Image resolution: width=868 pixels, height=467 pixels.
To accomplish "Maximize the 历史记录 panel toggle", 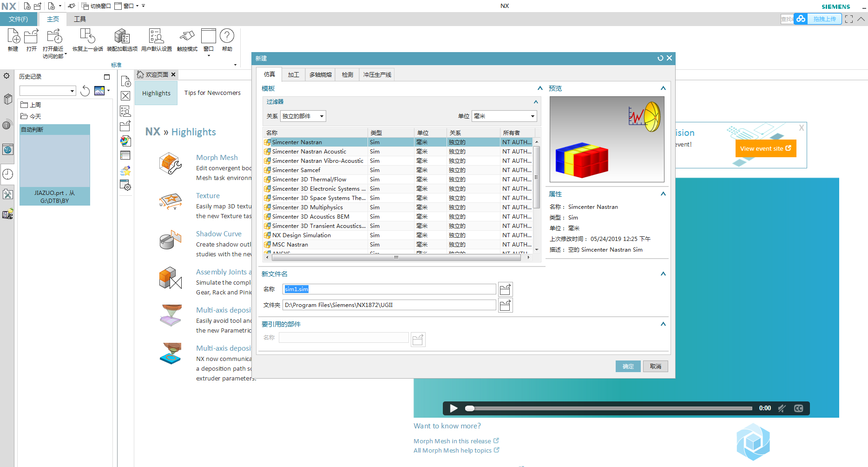I will (107, 77).
